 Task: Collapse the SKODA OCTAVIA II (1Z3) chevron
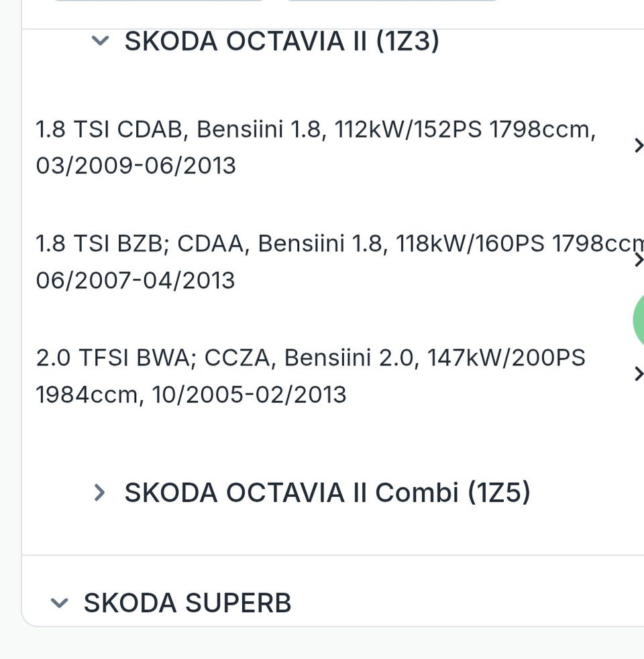coord(100,42)
